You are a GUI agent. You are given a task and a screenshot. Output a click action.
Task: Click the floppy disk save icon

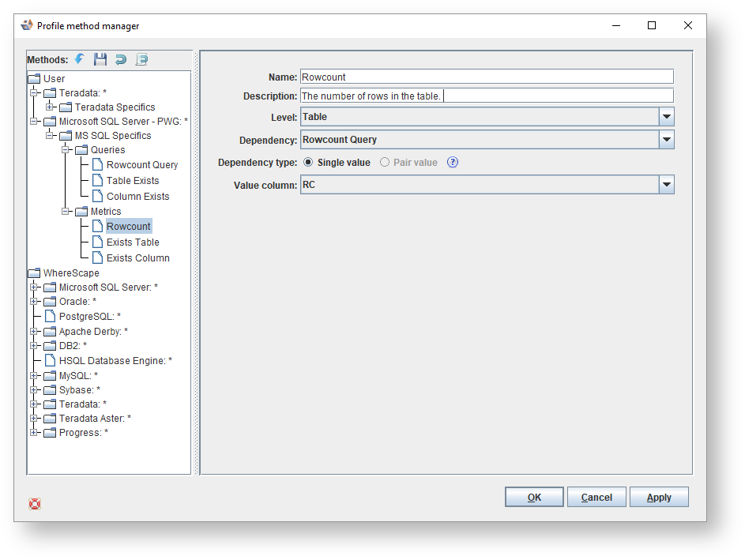click(x=100, y=59)
